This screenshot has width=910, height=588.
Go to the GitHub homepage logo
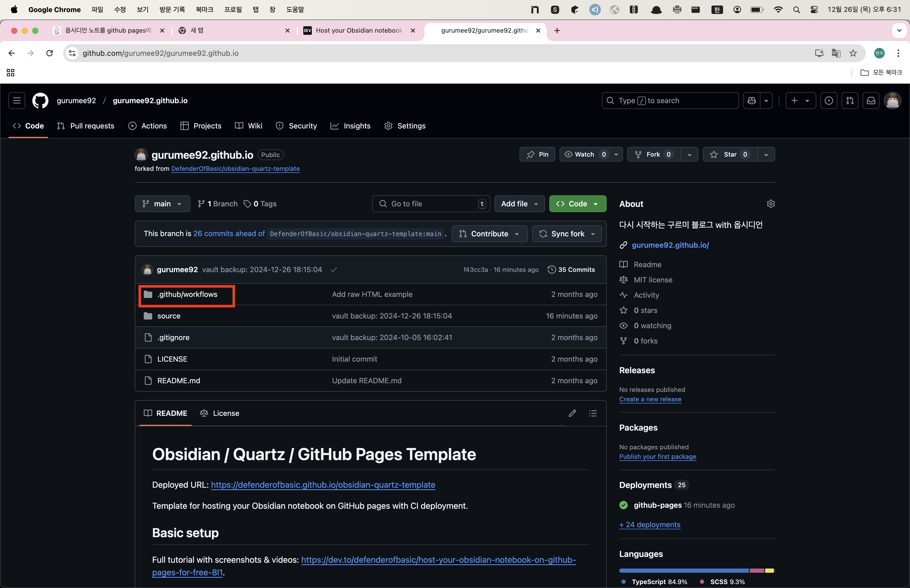(x=40, y=101)
